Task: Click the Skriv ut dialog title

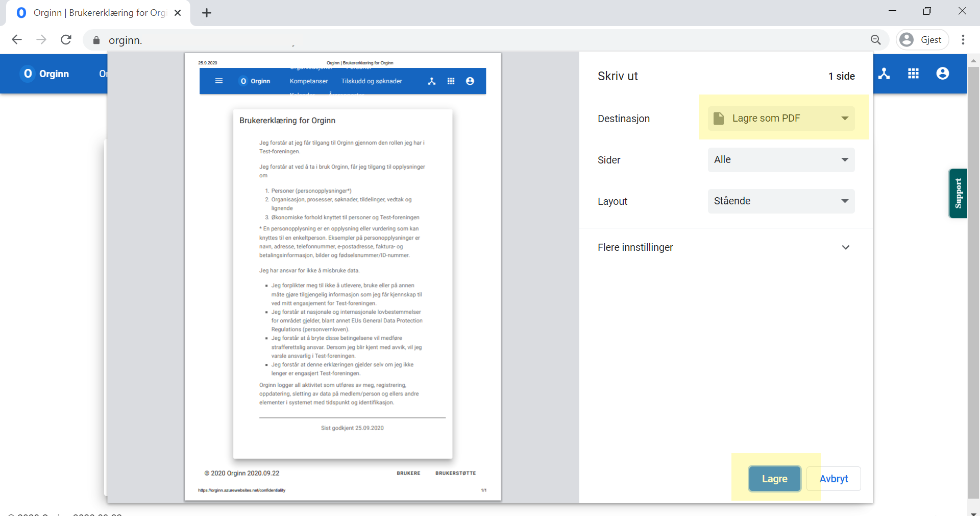Action: [618, 76]
